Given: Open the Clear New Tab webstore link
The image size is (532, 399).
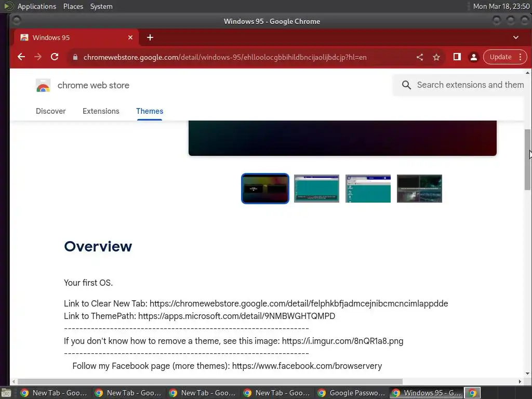Looking at the screenshot, I should [299, 303].
